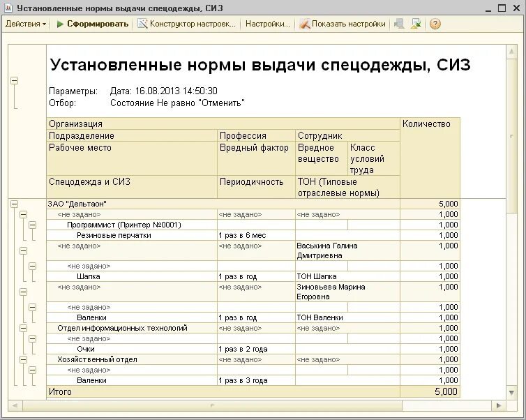Click the ТОН Валенки cell
This screenshot has height=420, width=526.
(347, 317)
